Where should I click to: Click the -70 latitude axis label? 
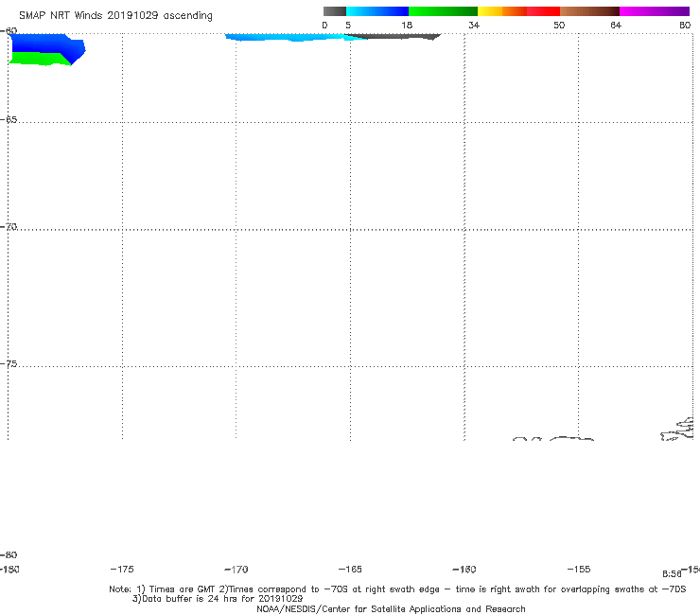coord(9,227)
